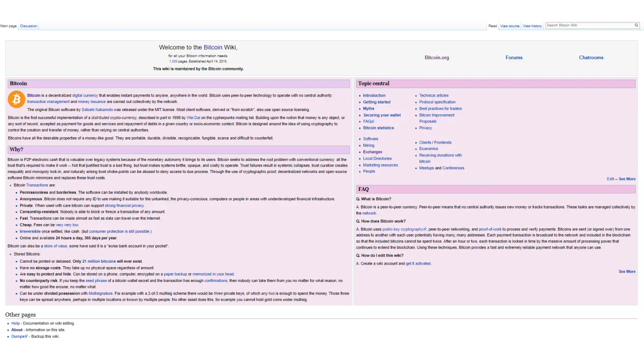This screenshot has width=644, height=362.
Task: Select the Read tab
Action: click(493, 26)
